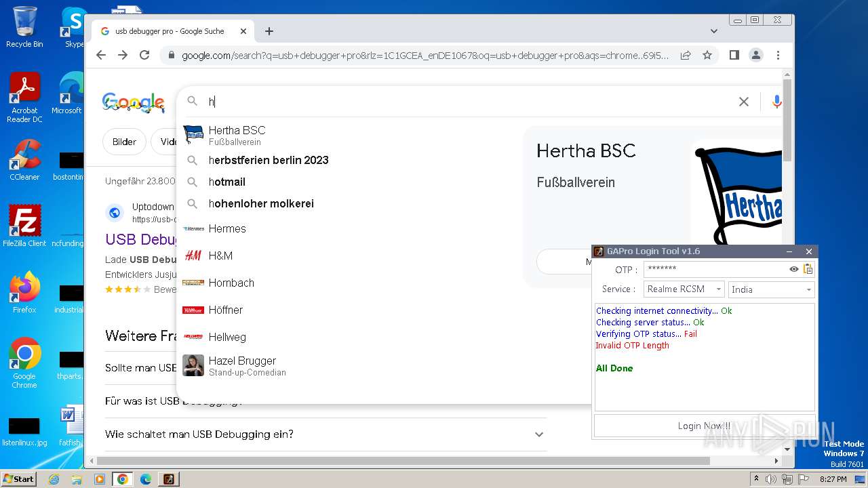The width and height of the screenshot is (868, 488).
Task: Minimize GAPro Login Tool window
Action: coord(789,251)
